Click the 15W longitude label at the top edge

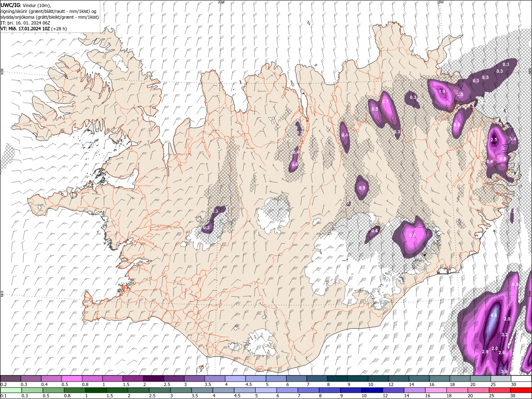coord(440,2)
